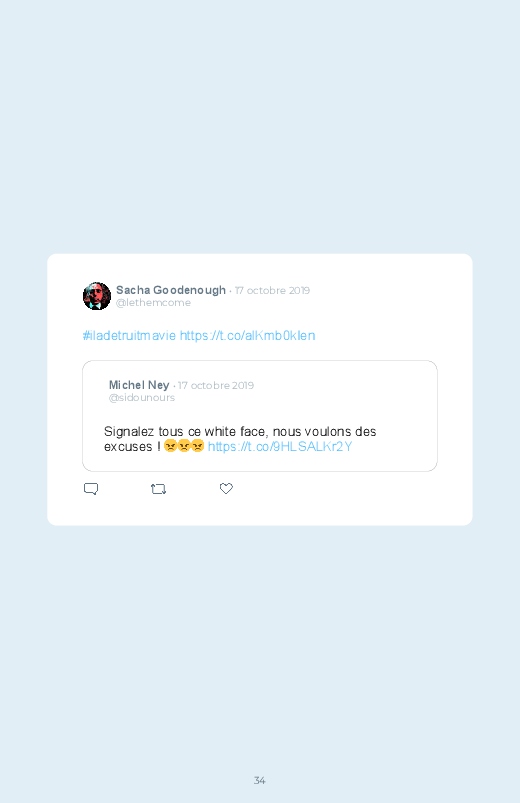
Task: Click the Michel Ney display name
Action: point(139,385)
